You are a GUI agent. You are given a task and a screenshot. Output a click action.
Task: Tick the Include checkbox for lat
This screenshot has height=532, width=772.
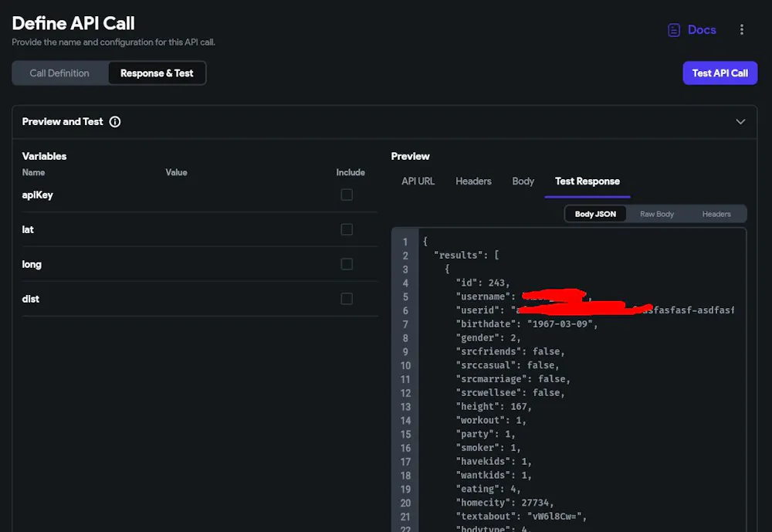tap(347, 229)
